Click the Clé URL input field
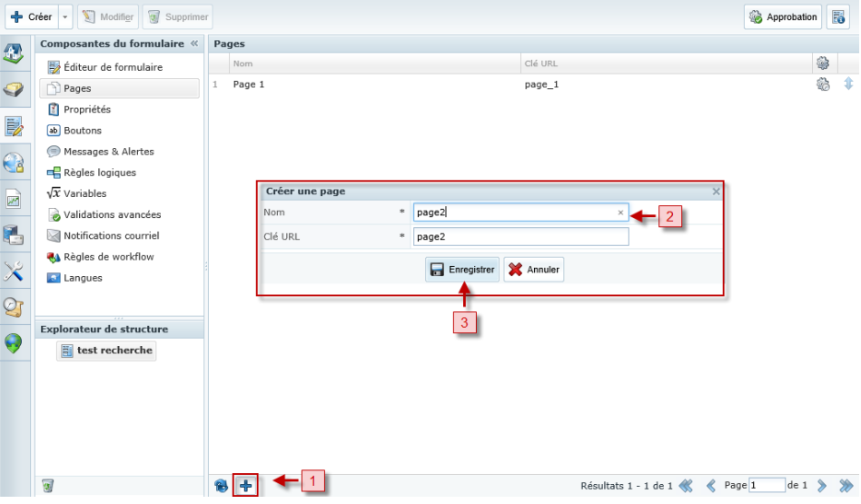Viewport: 861px width, 504px height. click(x=520, y=237)
